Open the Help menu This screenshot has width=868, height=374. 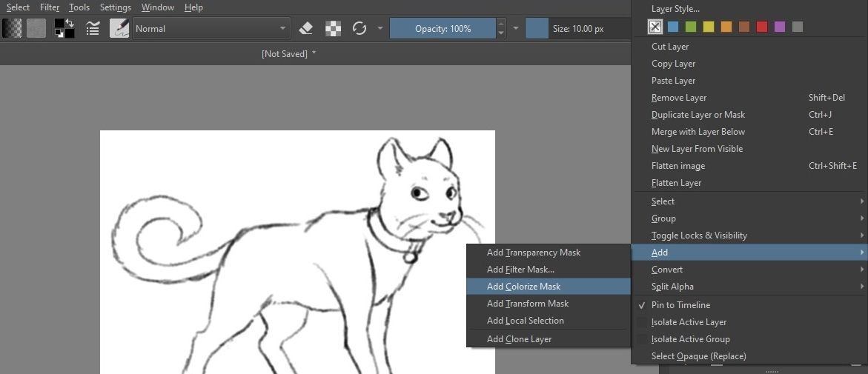click(x=193, y=7)
